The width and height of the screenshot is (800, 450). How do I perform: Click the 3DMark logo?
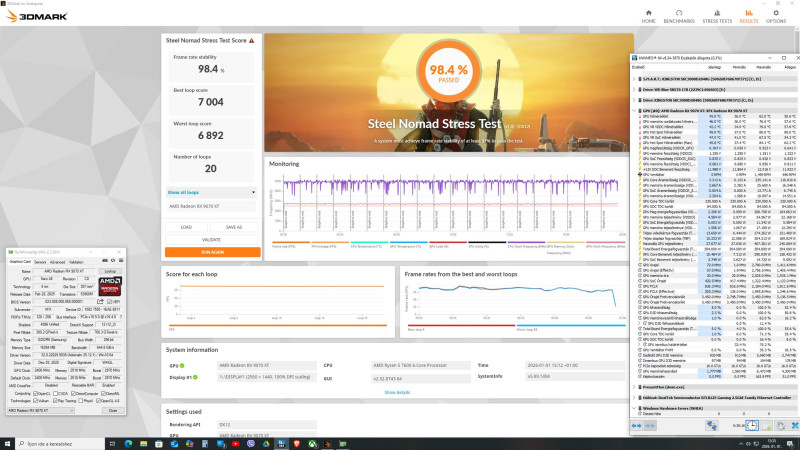37,16
